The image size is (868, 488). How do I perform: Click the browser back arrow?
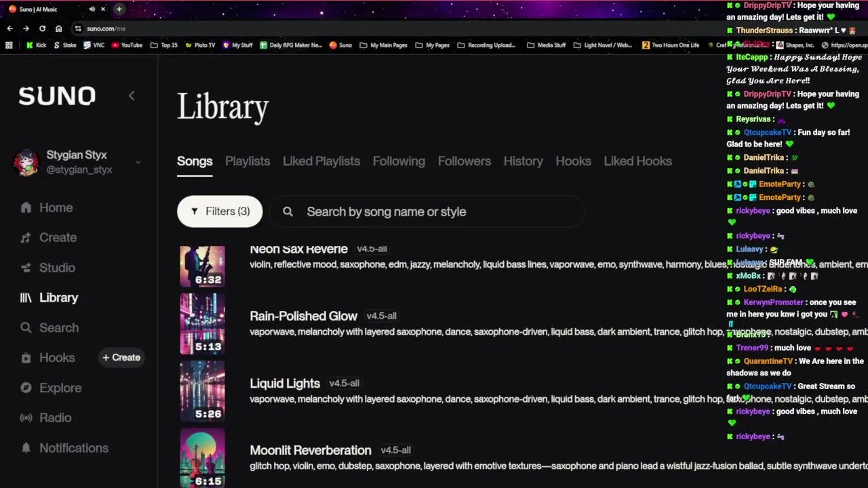tap(9, 28)
